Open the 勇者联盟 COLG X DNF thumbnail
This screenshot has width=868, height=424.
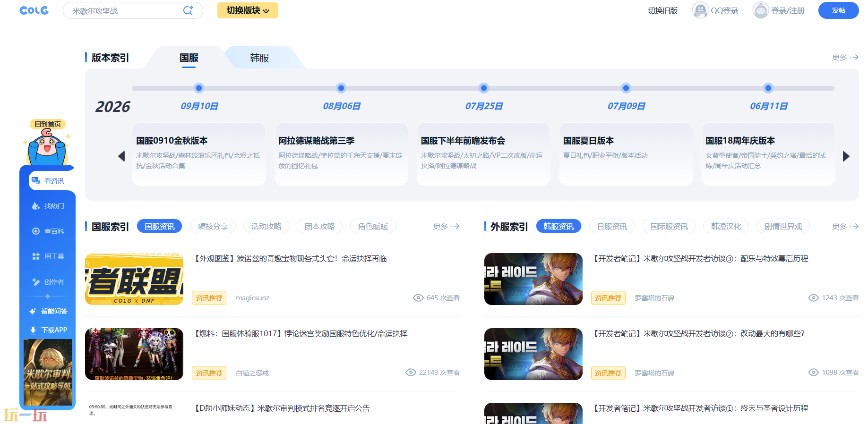(x=134, y=279)
